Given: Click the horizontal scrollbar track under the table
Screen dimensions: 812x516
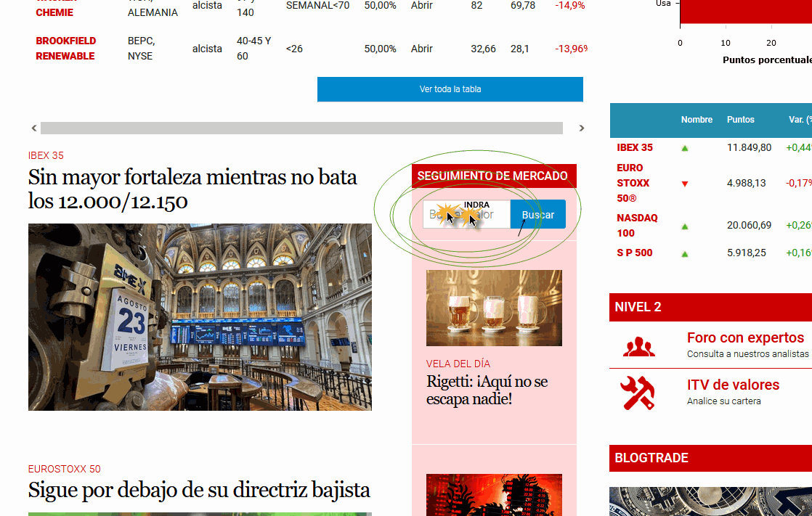Looking at the screenshot, I should click(301, 128).
